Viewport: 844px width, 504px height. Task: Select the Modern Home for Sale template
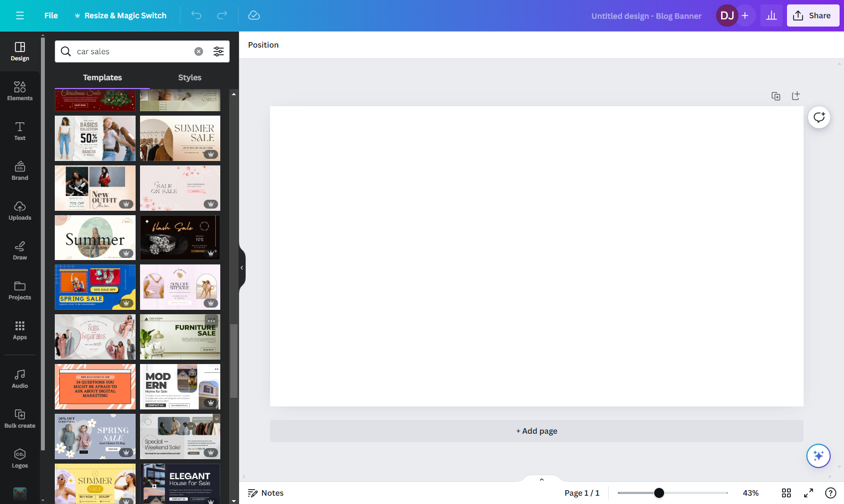[180, 387]
